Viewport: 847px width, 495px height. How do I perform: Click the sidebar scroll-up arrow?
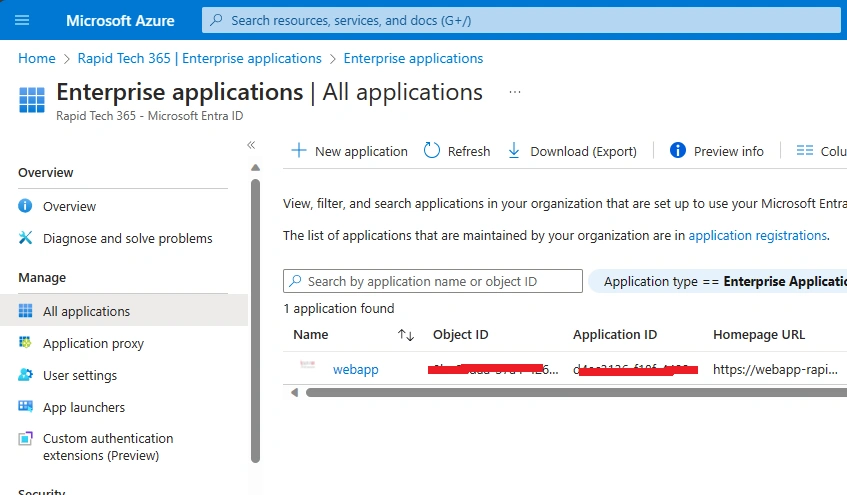pyautogui.click(x=256, y=168)
